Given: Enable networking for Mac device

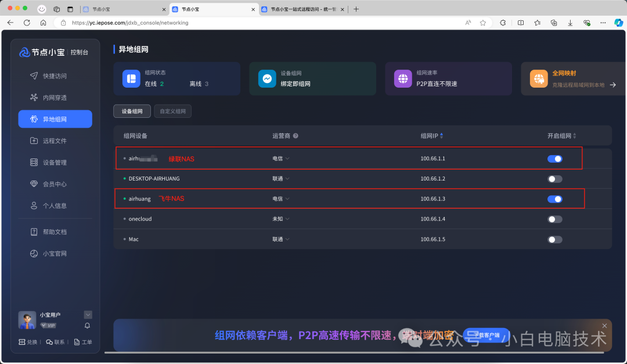Looking at the screenshot, I should (x=554, y=239).
